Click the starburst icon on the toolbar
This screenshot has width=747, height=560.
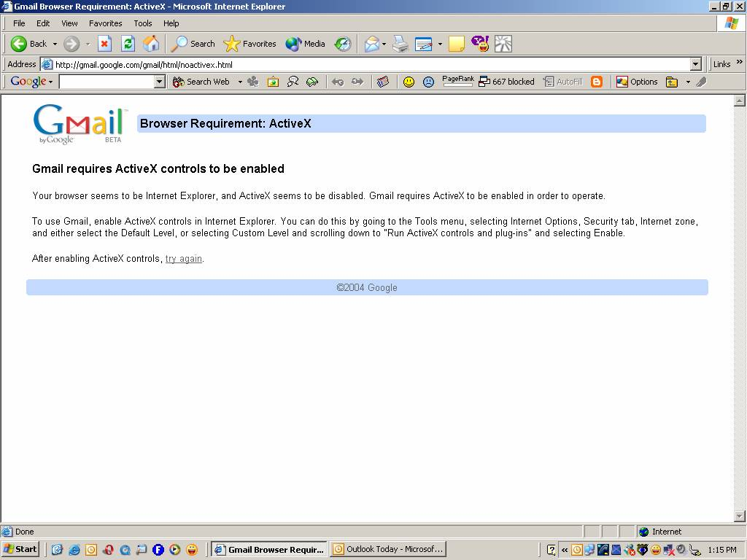503,44
